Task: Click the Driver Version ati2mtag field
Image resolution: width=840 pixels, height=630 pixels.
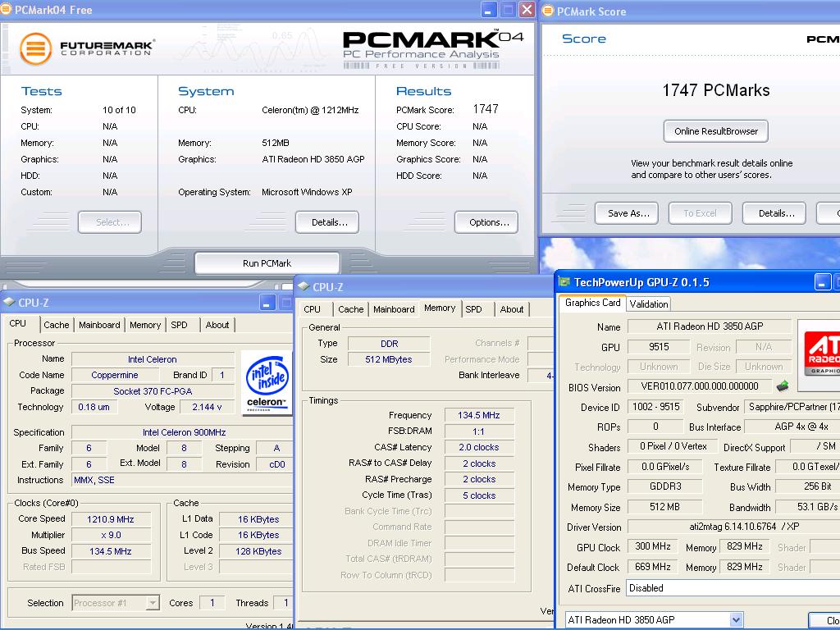Action: 734,527
